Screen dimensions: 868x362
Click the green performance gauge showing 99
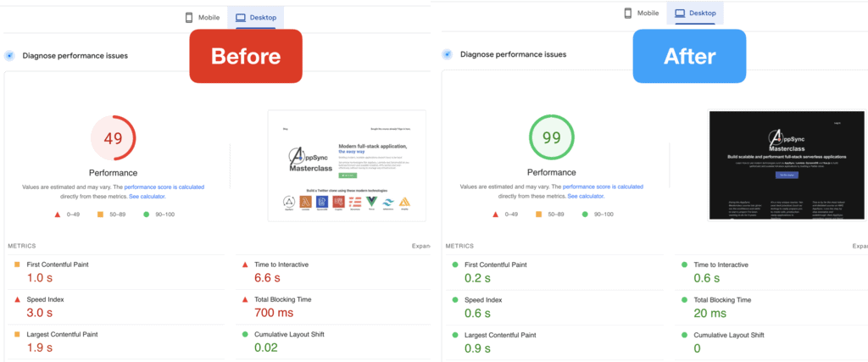[x=551, y=137]
